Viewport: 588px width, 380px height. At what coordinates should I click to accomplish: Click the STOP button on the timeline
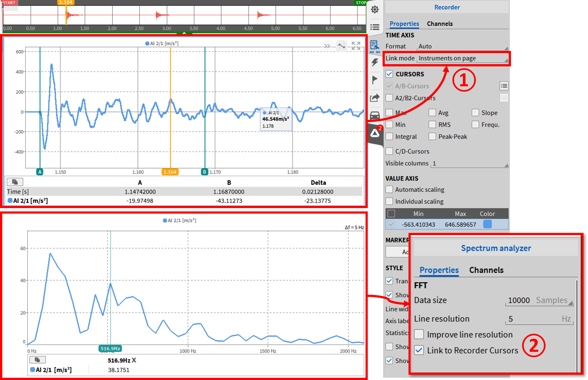(361, 3)
